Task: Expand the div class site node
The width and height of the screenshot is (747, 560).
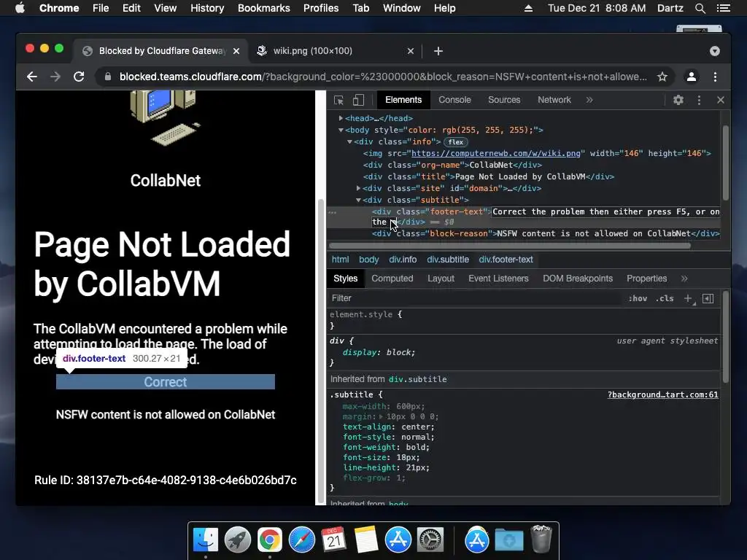Action: click(x=358, y=189)
